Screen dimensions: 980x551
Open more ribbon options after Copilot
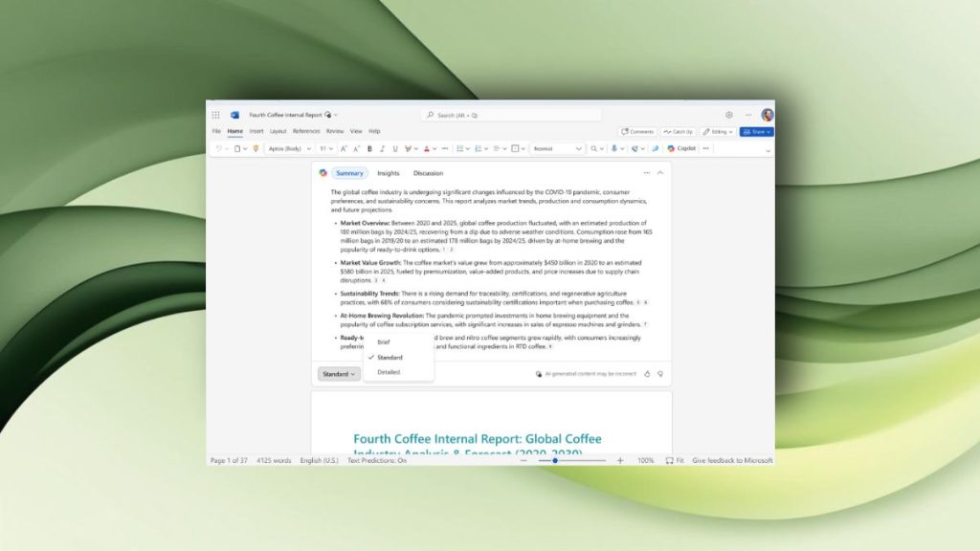[706, 148]
